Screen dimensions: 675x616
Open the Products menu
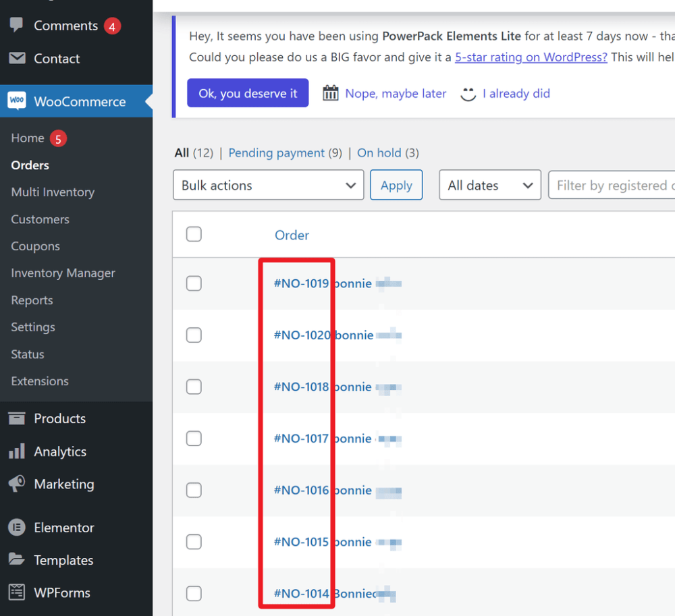point(60,418)
